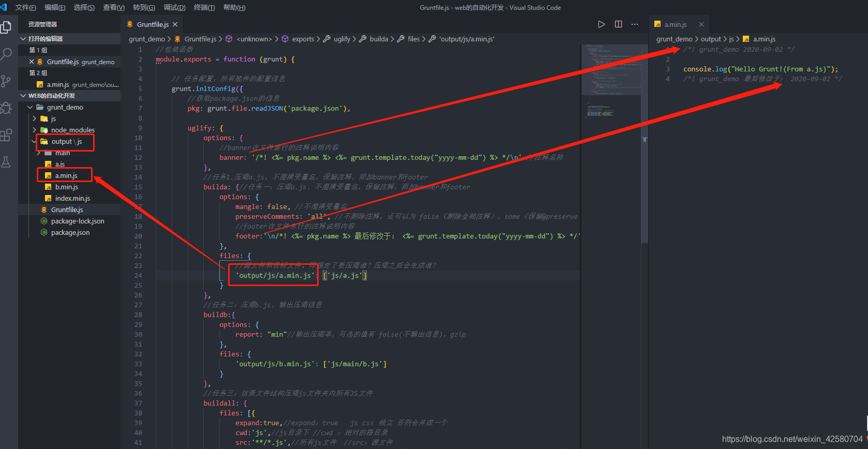The width and height of the screenshot is (868, 449).
Task: Click the grunt_demo breadcrumb in the left editor
Action: point(146,39)
